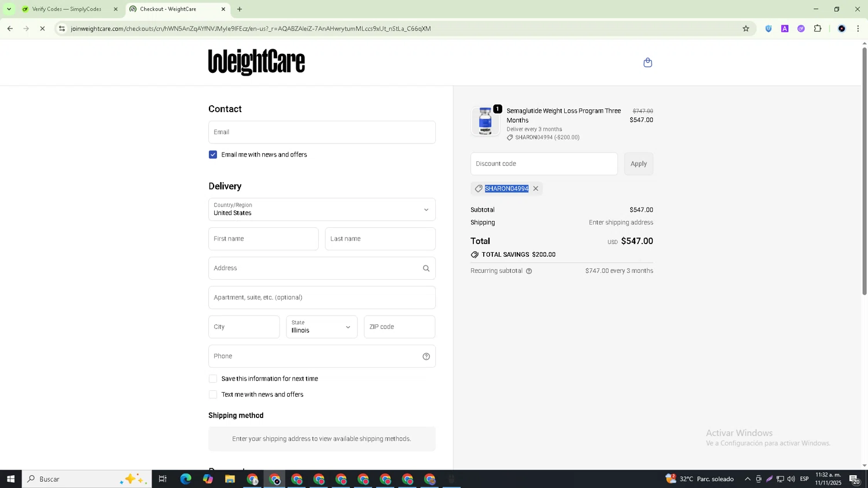Focus the Email input field

tap(322, 132)
